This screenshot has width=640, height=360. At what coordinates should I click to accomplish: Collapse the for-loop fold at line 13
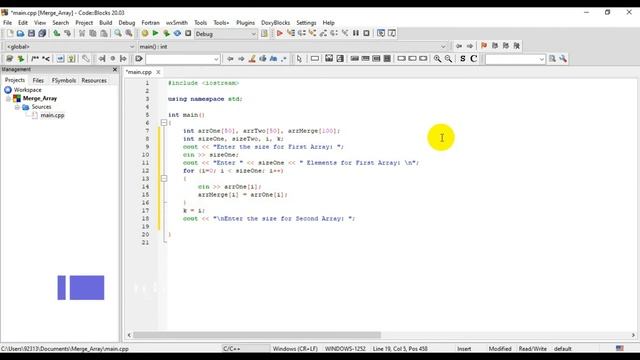click(164, 178)
